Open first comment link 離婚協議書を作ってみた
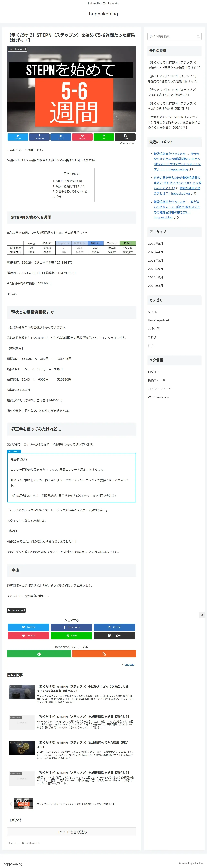Screen dimensions: 207x868 169,154
